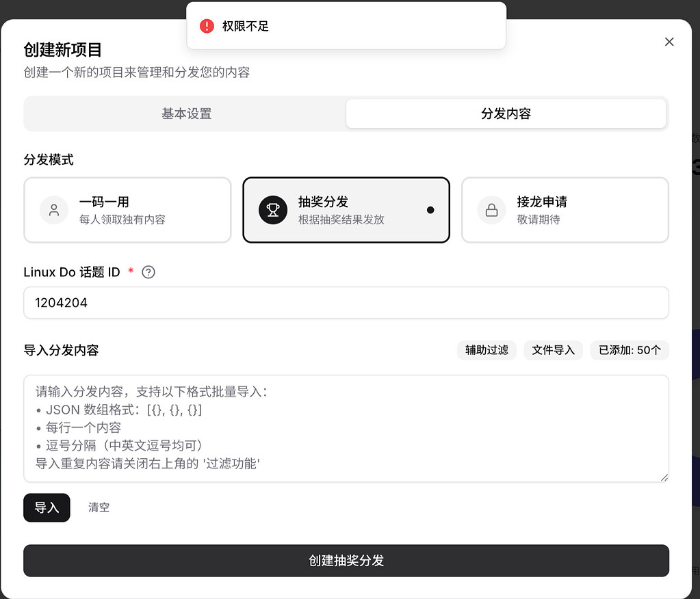Click the 每人领取独有内容 description text
The width and height of the screenshot is (700, 599).
click(122, 219)
